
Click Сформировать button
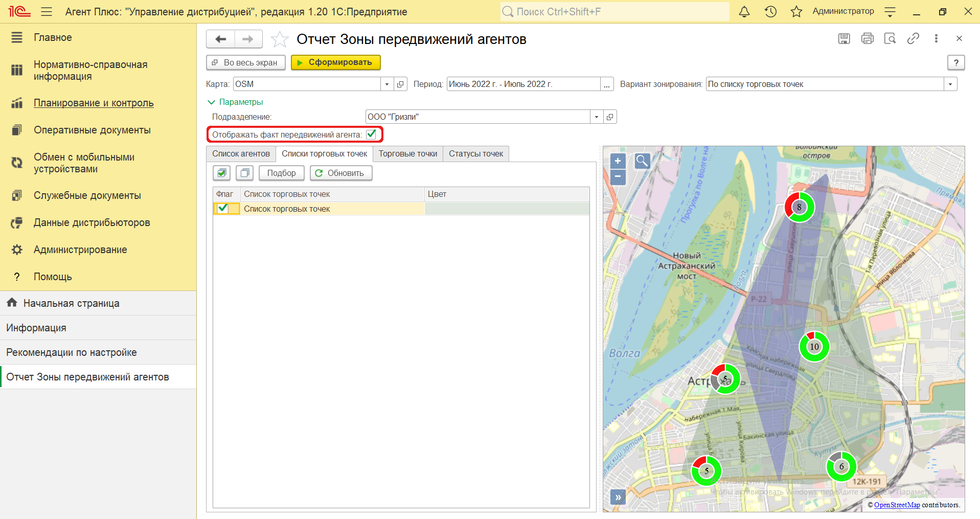[x=336, y=62]
